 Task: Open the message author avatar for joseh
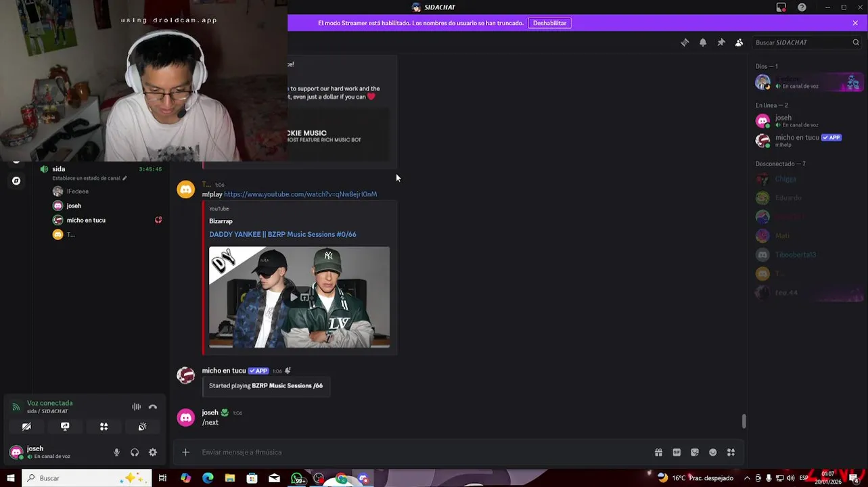click(x=186, y=417)
